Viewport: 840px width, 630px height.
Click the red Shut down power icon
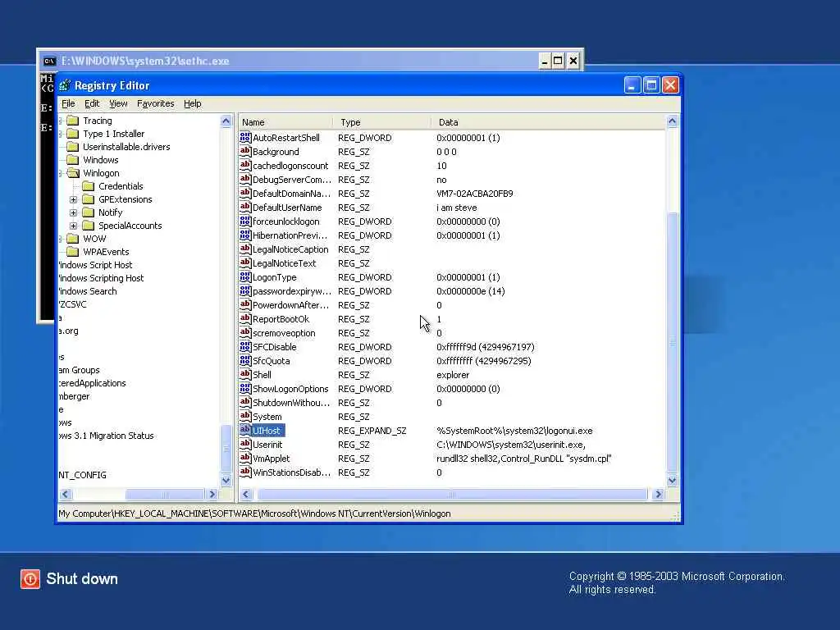30,579
